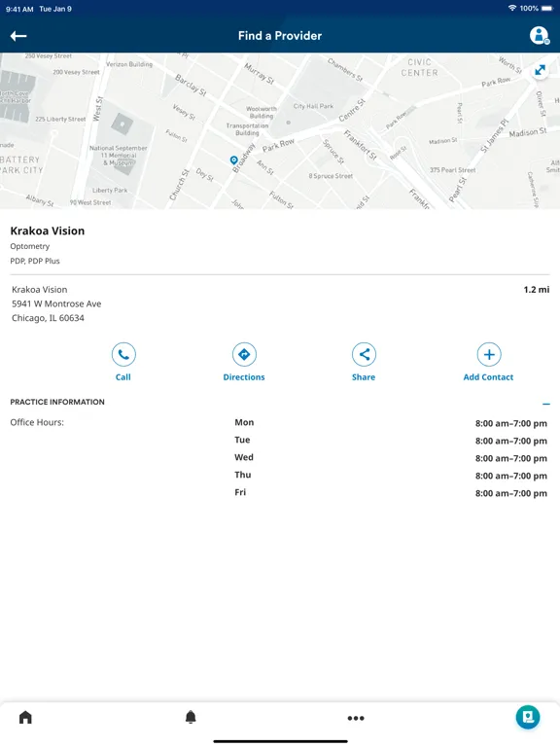The width and height of the screenshot is (560, 747).
Task: Tap the 9:41 AM clock
Action: (x=19, y=9)
